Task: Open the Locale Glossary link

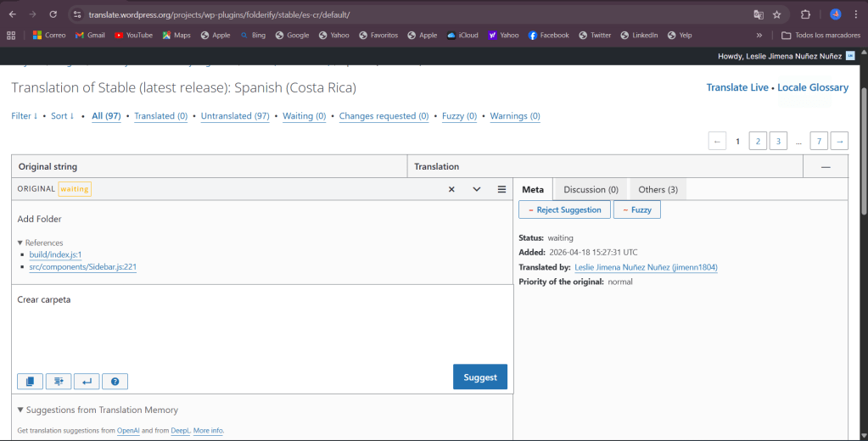Action: (813, 87)
